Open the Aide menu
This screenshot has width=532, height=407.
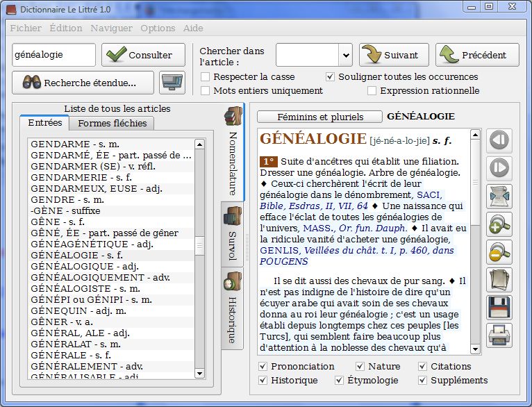193,28
